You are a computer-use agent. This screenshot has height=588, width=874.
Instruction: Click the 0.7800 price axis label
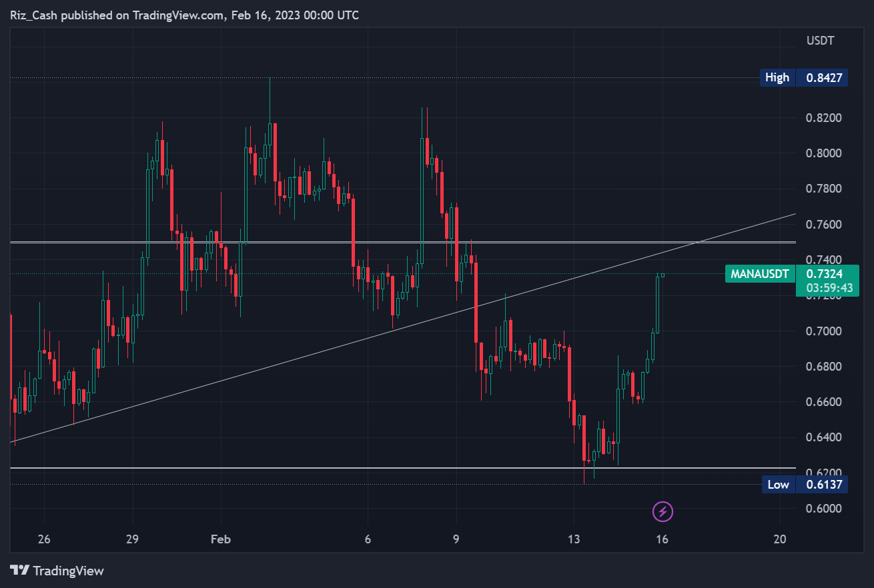pyautogui.click(x=823, y=189)
